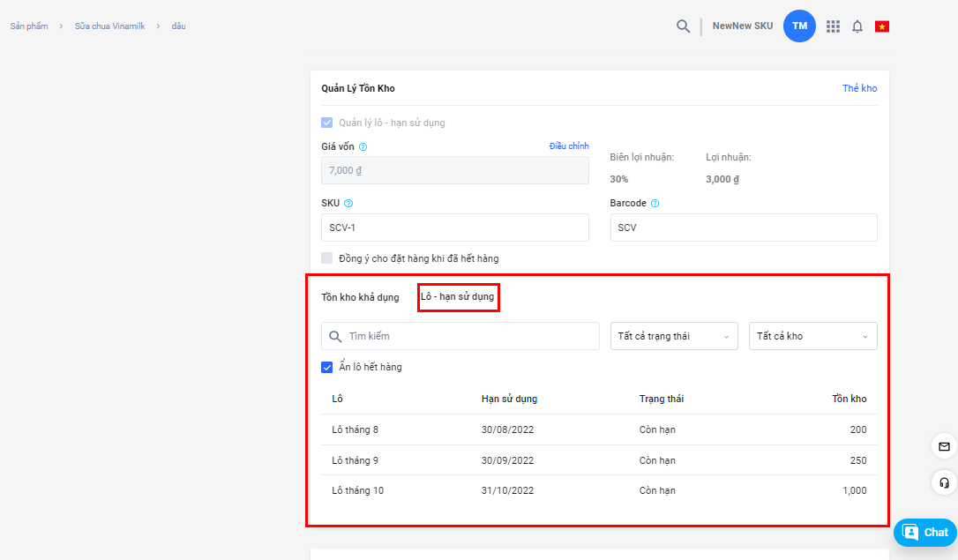Click the help icon next to SKU

[x=348, y=204]
